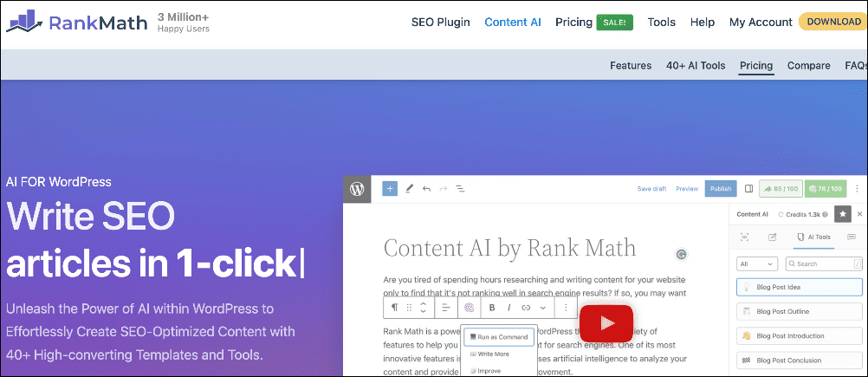Image resolution: width=868 pixels, height=377 pixels.
Task: Open block toolbar three-dot options
Action: coord(566,308)
